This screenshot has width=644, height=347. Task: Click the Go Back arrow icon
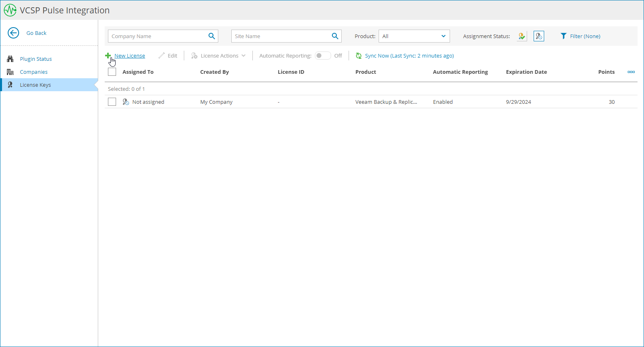tap(13, 33)
